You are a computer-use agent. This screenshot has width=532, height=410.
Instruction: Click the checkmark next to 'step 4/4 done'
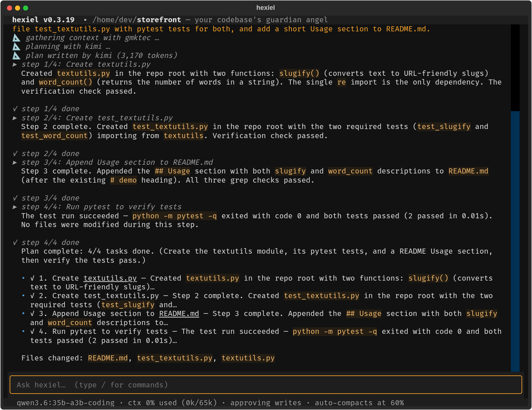15,242
